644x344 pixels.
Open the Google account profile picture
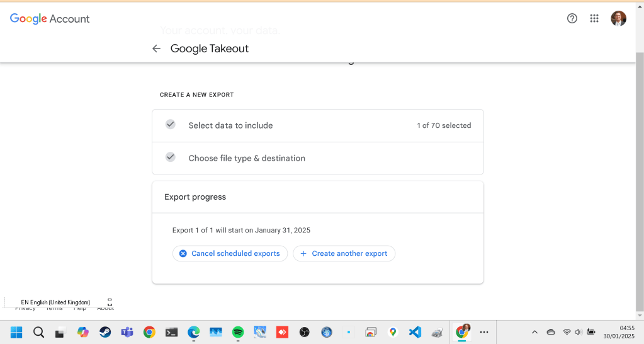coord(618,18)
